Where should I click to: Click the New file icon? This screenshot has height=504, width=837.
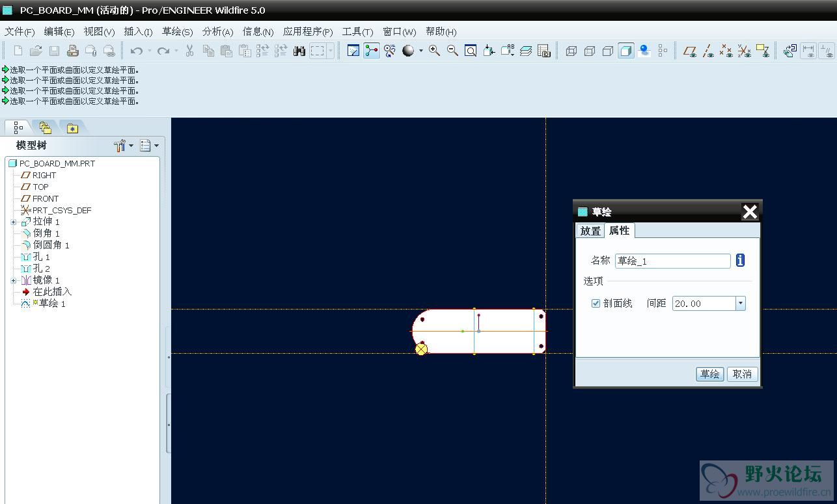(x=18, y=51)
